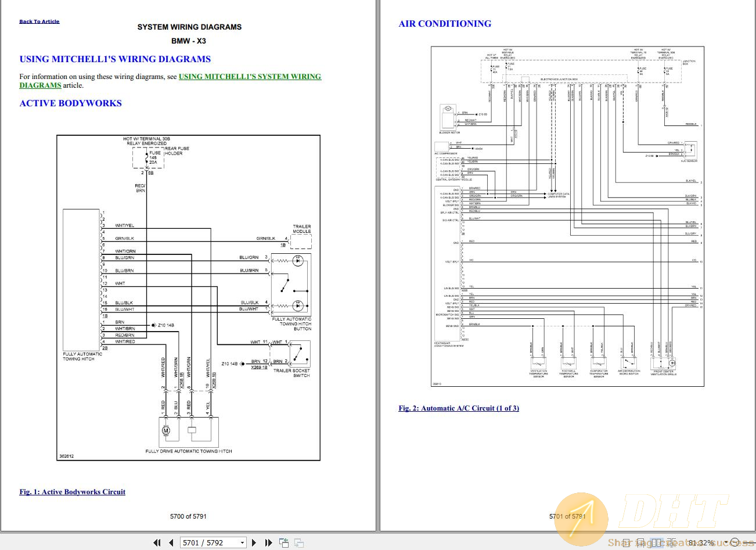This screenshot has height=550, width=756.
Task: Open the Fig. 1: Active Bodyworks Circuit link
Action: pyautogui.click(x=73, y=492)
